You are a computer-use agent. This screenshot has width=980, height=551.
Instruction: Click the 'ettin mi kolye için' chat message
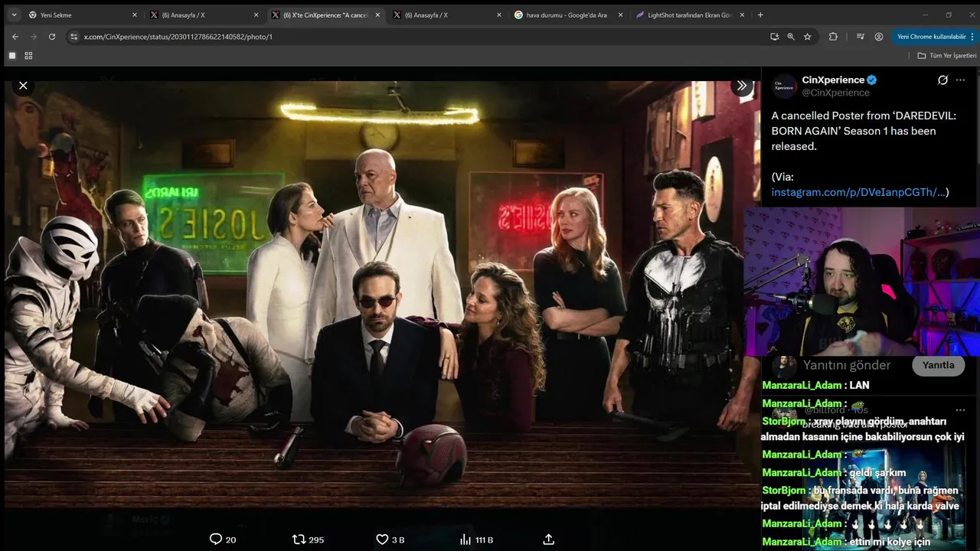[847, 542]
